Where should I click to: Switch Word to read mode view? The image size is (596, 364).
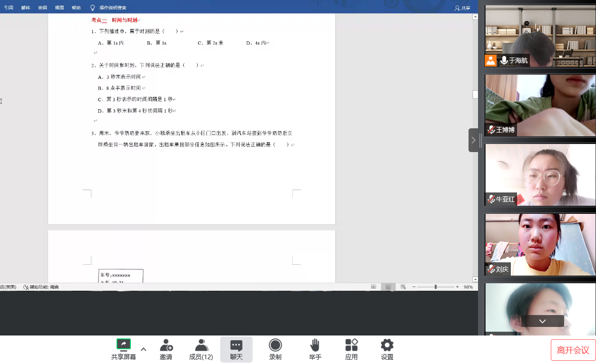pyautogui.click(x=373, y=287)
